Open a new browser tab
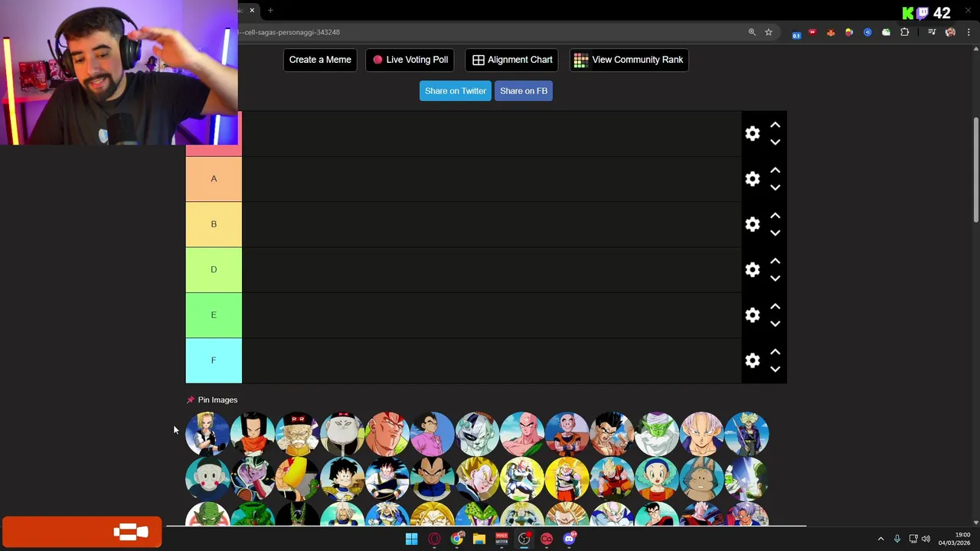 tap(270, 11)
